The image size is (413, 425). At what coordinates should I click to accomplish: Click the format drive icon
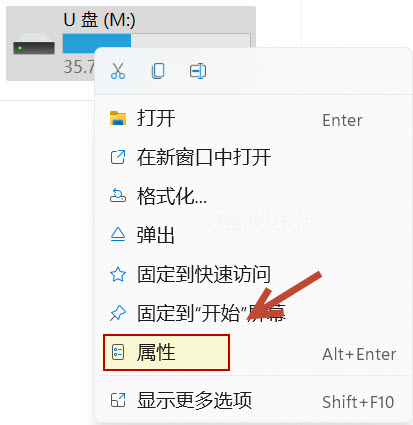(x=118, y=196)
